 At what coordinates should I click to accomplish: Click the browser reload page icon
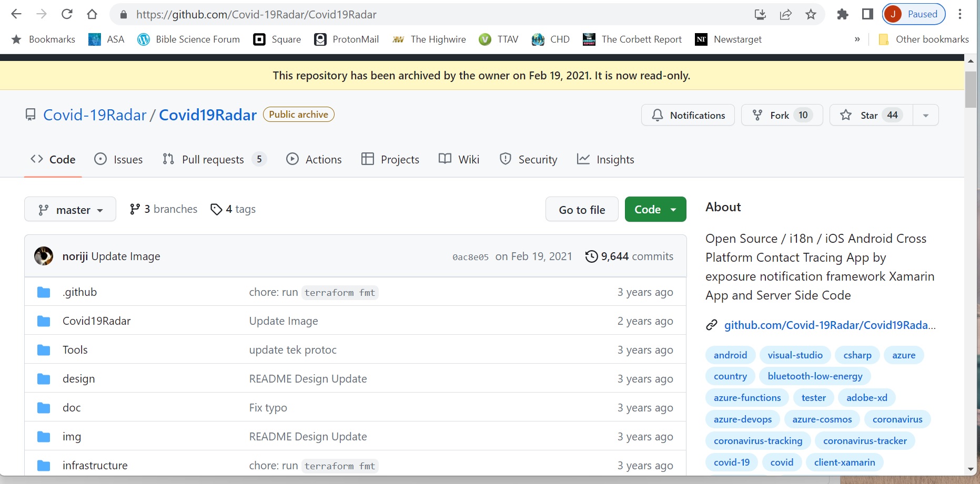67,14
